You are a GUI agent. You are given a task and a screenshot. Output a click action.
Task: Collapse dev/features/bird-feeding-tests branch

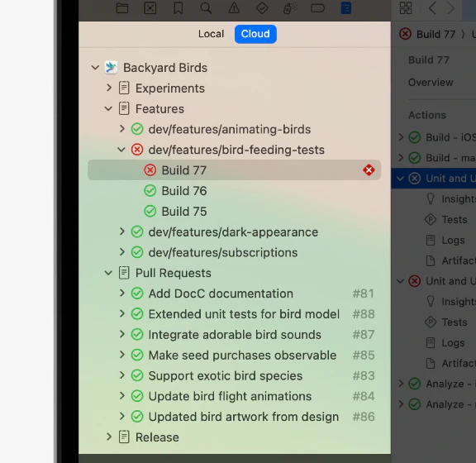(x=121, y=150)
